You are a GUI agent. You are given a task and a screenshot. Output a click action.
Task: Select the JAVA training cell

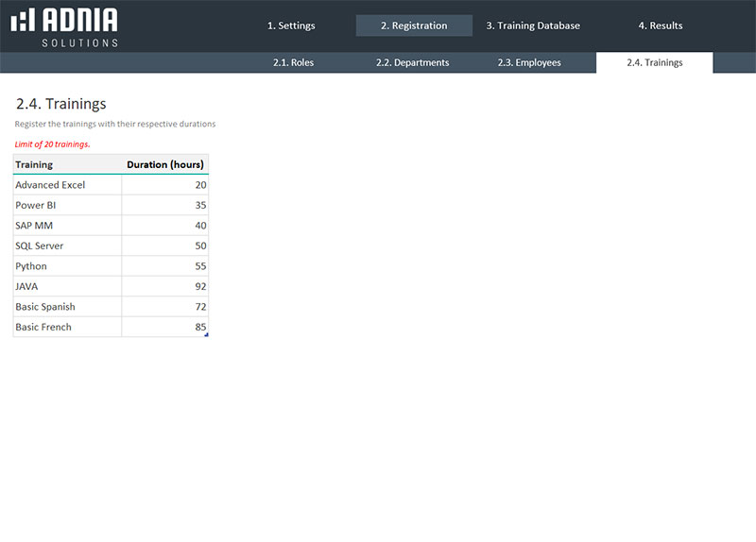pos(67,286)
